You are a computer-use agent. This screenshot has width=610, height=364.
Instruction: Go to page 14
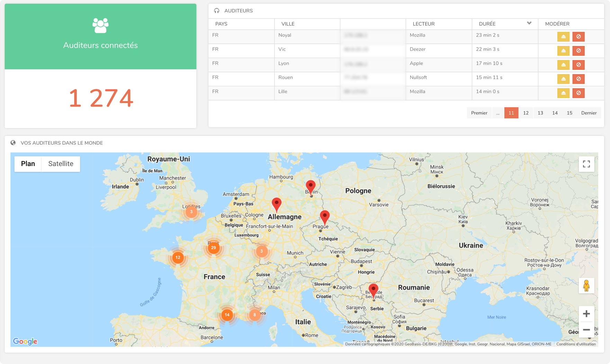(x=555, y=113)
